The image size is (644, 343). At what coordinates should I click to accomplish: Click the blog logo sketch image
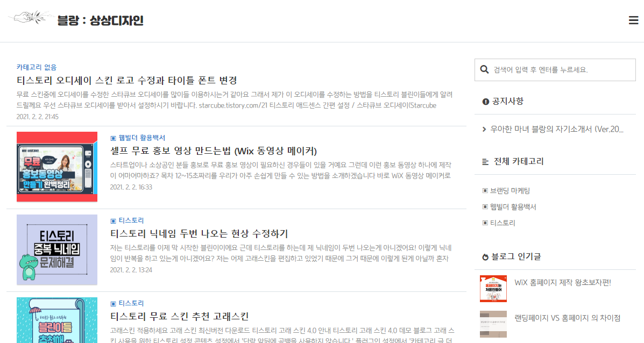coord(31,18)
